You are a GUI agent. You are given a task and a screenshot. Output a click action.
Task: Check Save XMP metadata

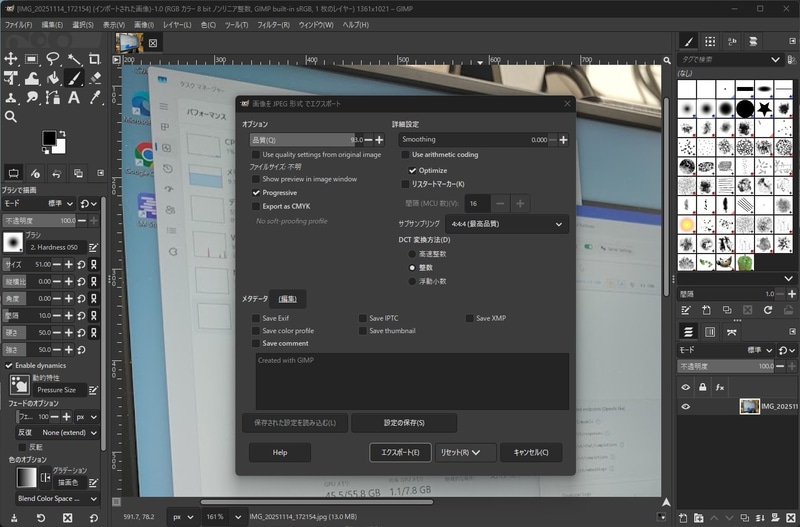coord(470,318)
